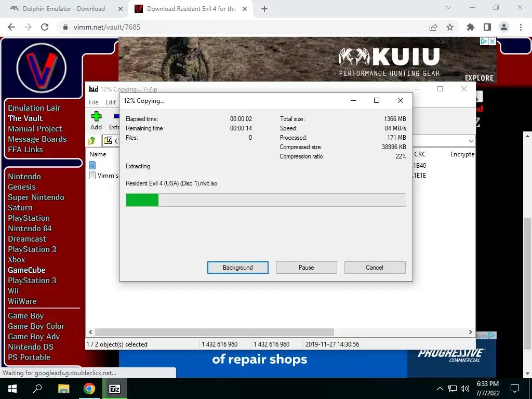
Task: Open Windows taskbar search
Action: tap(37, 389)
